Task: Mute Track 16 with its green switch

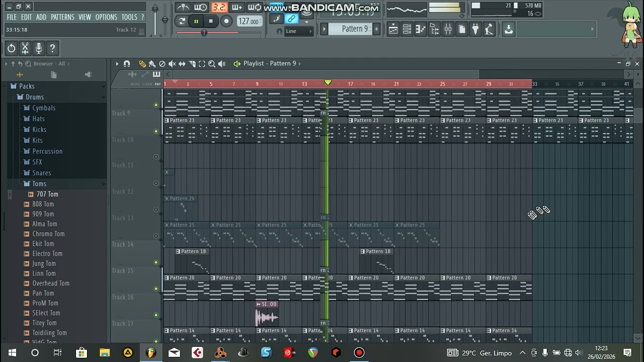Action: click(156, 289)
